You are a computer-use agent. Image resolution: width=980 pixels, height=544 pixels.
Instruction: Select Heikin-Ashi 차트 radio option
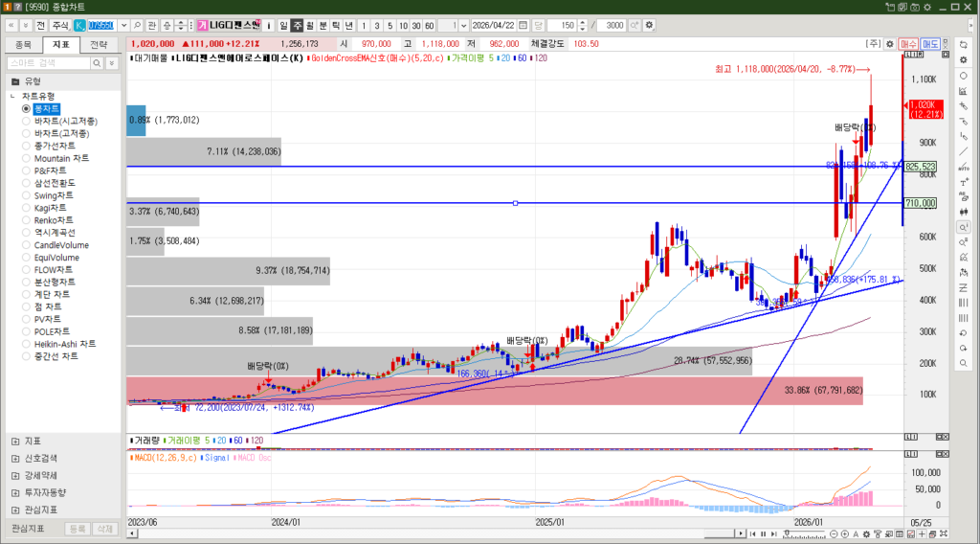pyautogui.click(x=27, y=344)
